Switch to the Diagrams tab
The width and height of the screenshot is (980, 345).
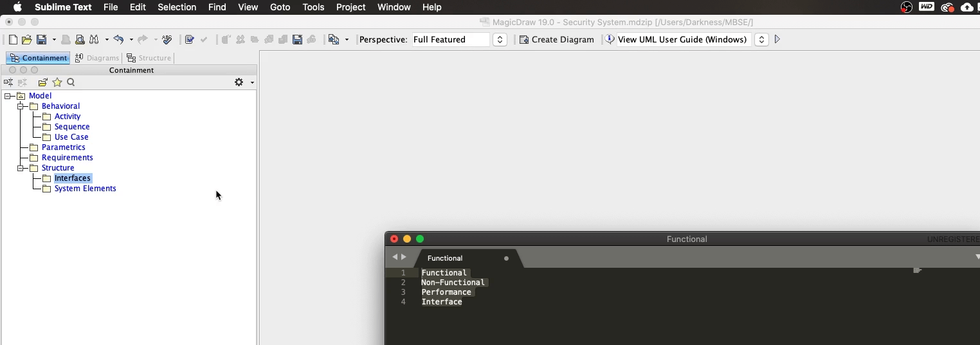(x=97, y=58)
